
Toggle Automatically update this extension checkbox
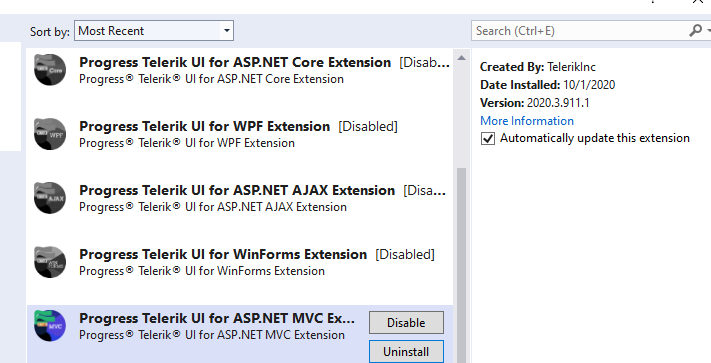pos(488,139)
